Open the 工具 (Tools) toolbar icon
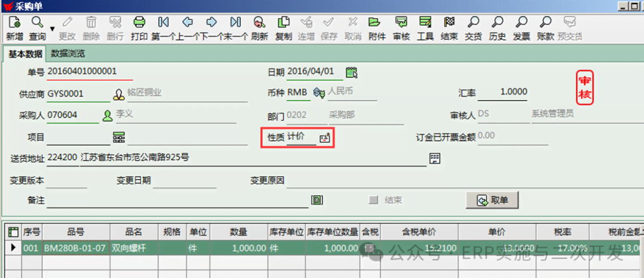644x278 pixels. [425, 28]
